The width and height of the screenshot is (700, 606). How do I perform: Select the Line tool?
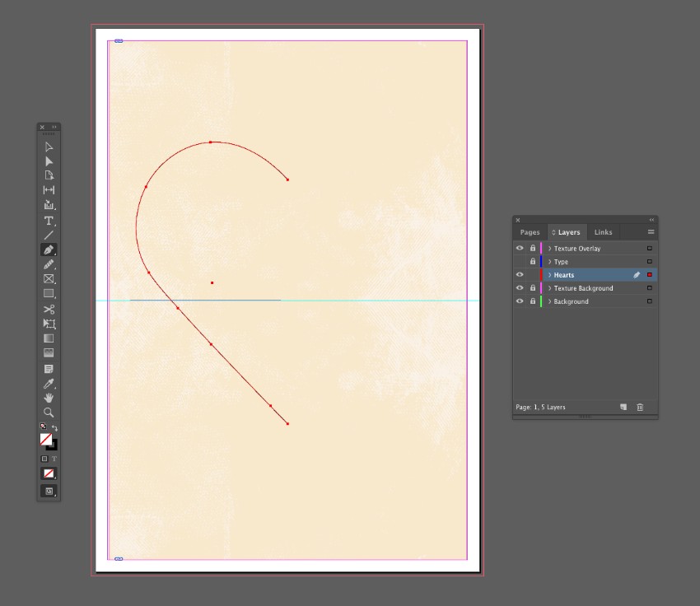pos(49,235)
